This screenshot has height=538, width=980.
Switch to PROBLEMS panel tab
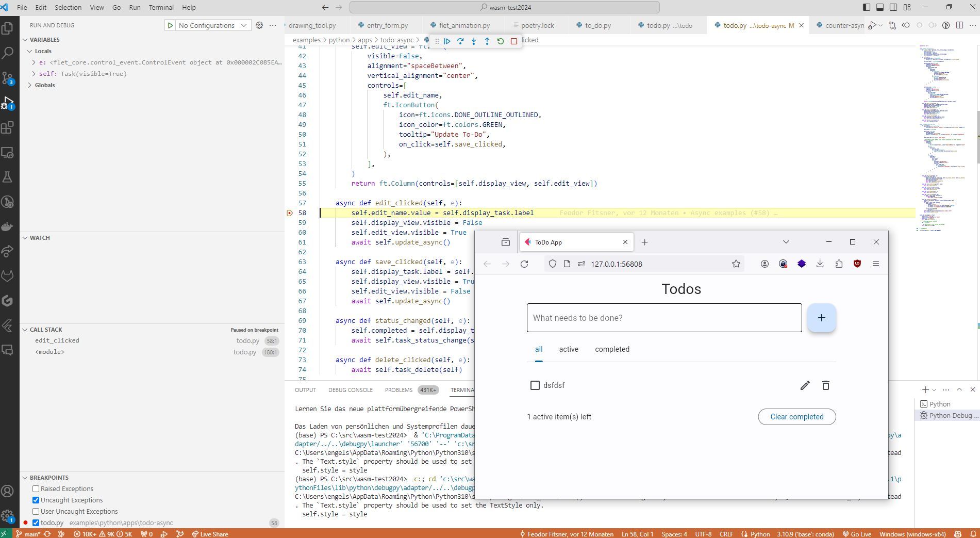tap(398, 390)
